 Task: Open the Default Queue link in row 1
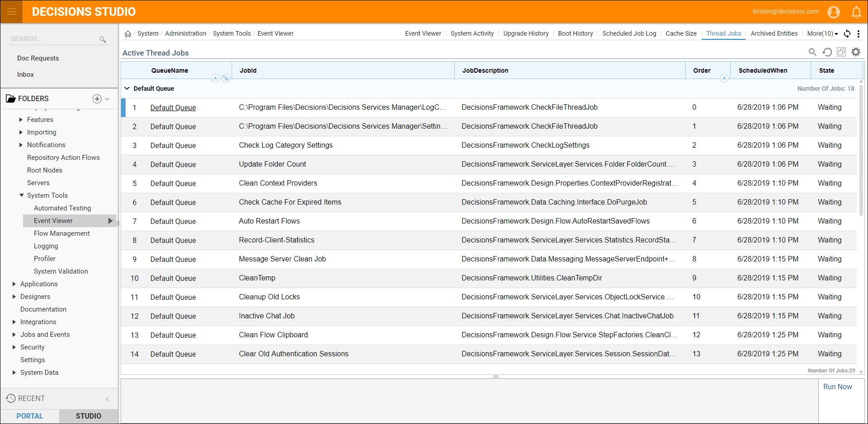click(173, 107)
